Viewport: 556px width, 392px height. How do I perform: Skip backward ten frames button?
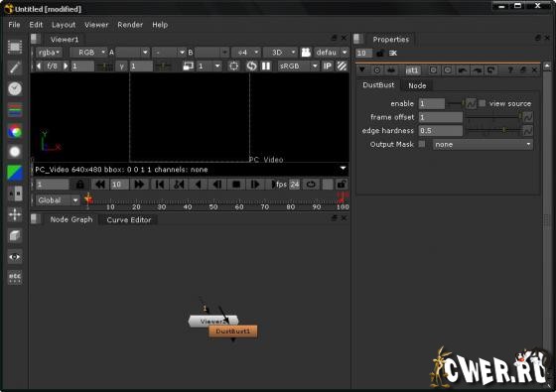(100, 185)
